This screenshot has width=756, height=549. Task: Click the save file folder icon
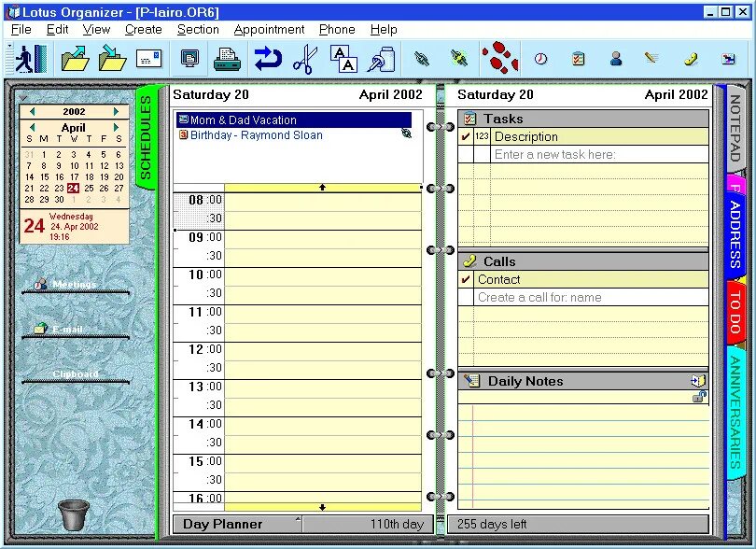(112, 59)
